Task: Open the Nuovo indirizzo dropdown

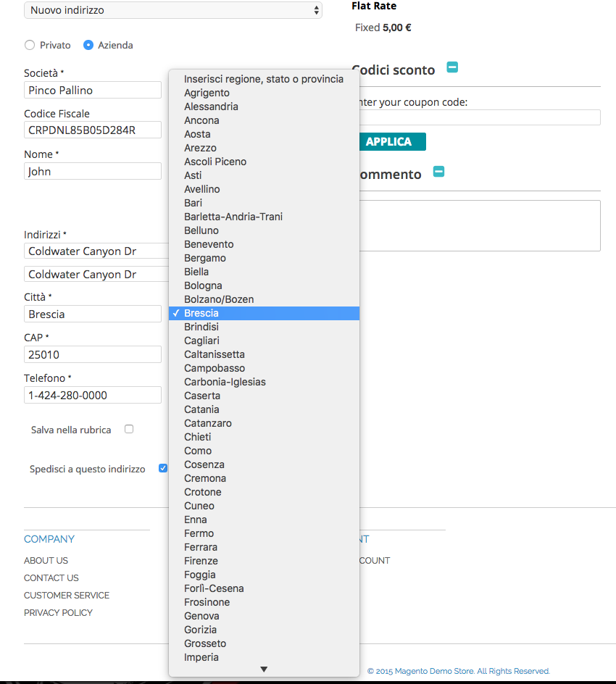Action: tap(173, 10)
